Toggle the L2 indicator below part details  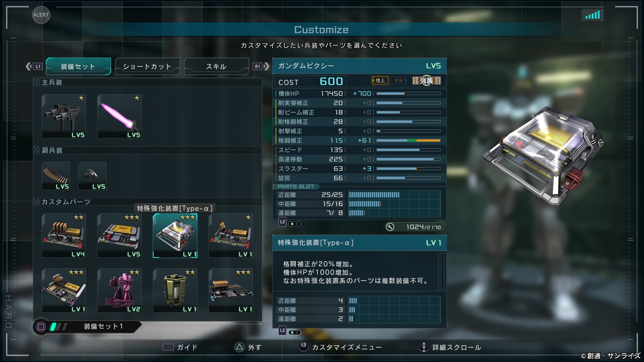(x=289, y=331)
